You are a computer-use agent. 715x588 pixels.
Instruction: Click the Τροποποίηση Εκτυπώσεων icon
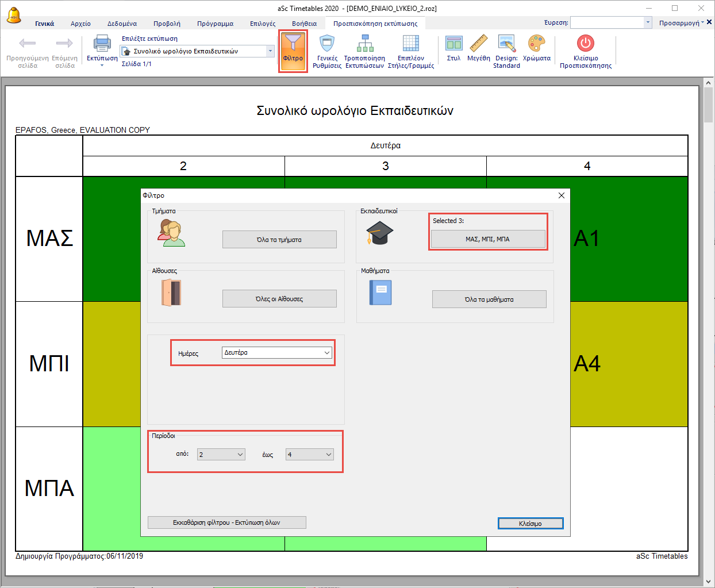pyautogui.click(x=364, y=44)
